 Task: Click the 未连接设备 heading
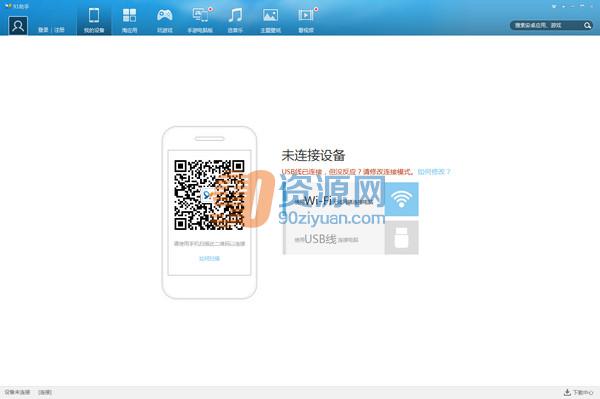click(313, 155)
